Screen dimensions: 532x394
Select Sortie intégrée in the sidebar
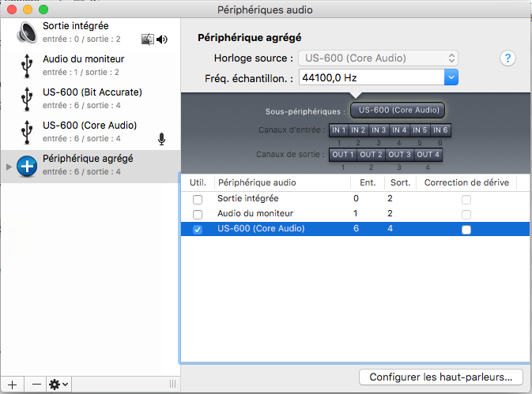coord(90,33)
